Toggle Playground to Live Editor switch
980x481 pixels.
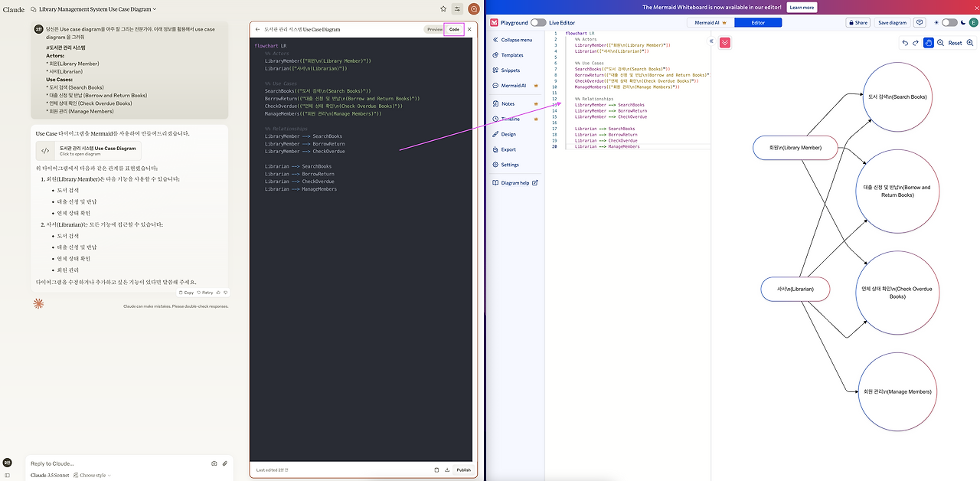(x=538, y=23)
